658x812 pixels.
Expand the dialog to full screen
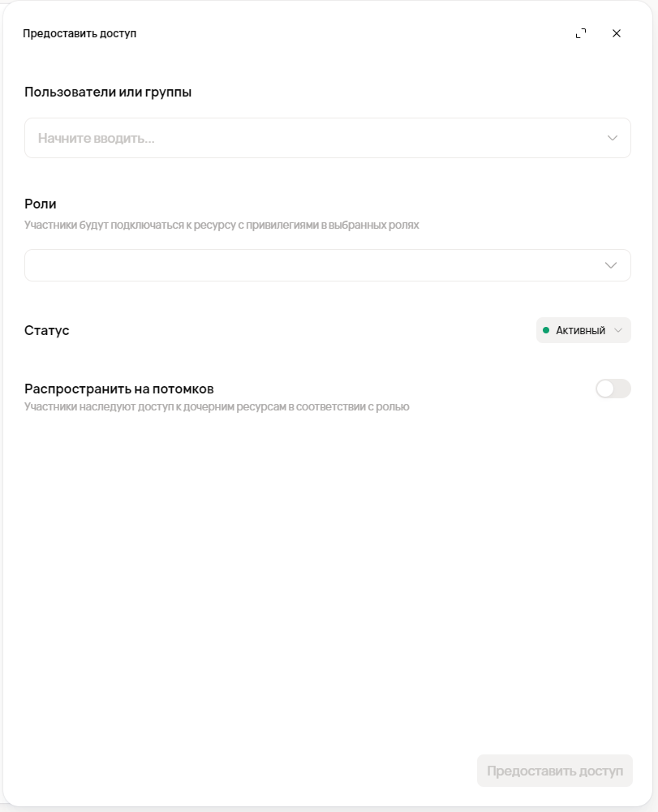point(581,33)
